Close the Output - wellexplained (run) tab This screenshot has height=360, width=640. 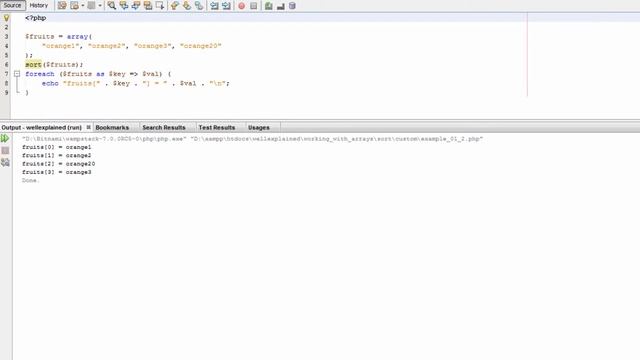click(89, 127)
